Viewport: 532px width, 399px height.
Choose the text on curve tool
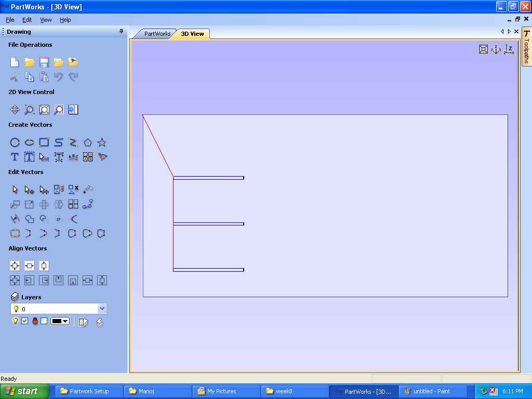73,157
